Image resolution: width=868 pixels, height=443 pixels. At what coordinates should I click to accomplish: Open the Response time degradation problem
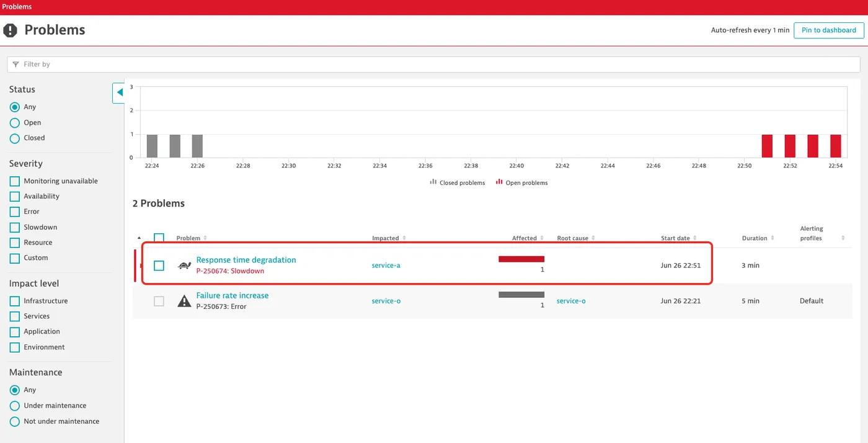tap(246, 260)
